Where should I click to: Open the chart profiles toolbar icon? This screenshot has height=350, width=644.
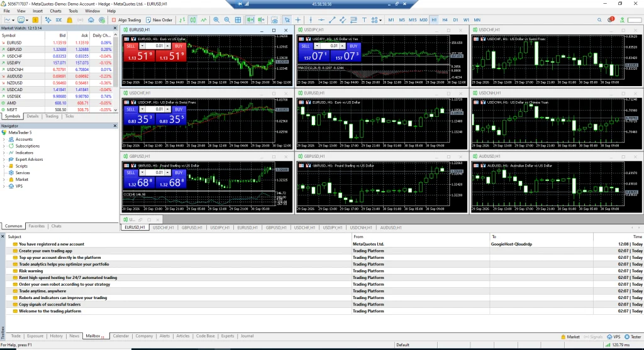point(22,19)
